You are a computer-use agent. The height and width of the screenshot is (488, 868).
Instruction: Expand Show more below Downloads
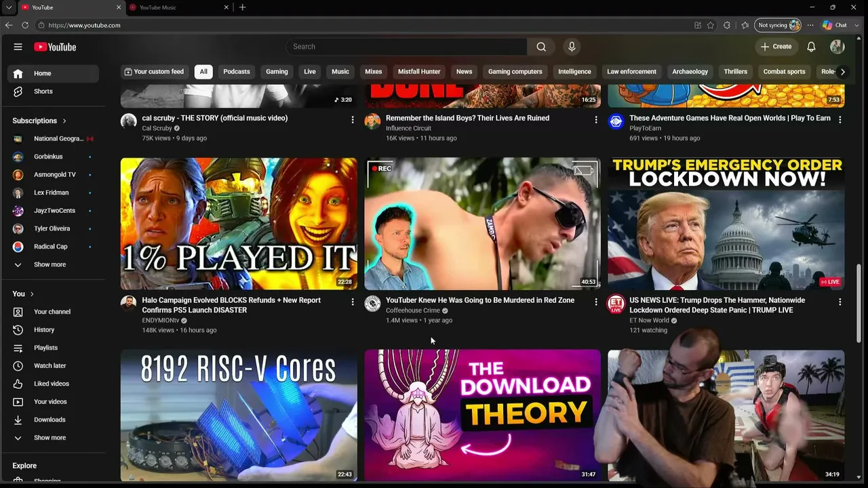(53, 438)
